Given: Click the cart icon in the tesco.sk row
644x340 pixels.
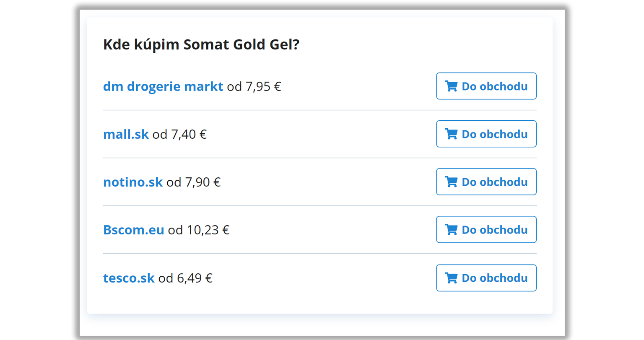Looking at the screenshot, I should pos(451,278).
